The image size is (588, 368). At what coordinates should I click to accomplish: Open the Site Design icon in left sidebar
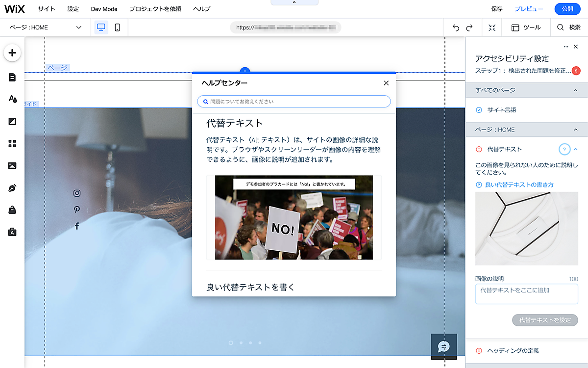click(x=12, y=99)
